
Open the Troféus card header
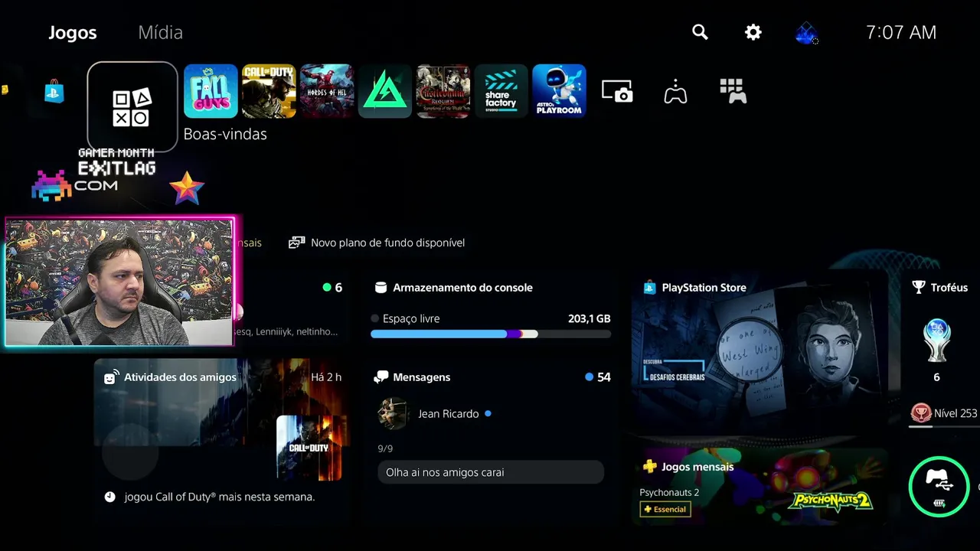coord(940,288)
